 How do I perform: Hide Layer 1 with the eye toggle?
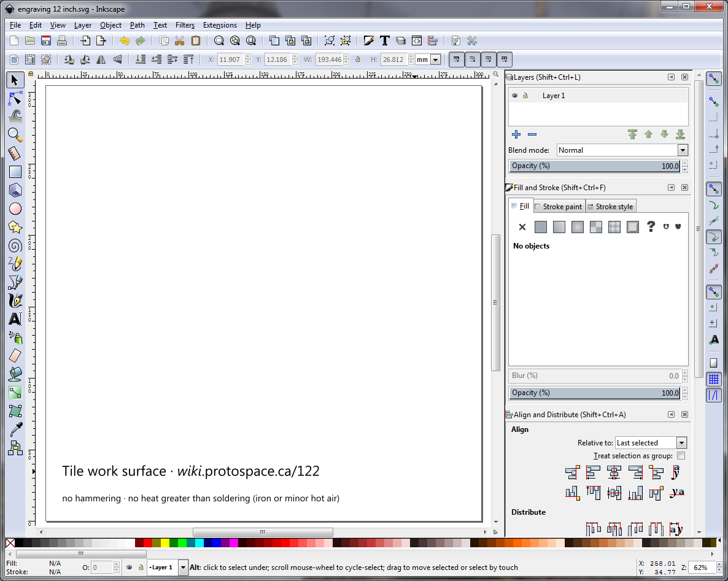[514, 95]
